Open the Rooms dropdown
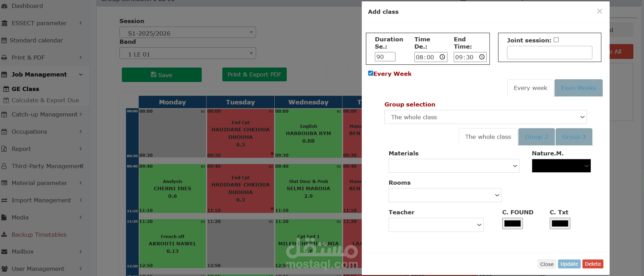The image size is (644, 276). [445, 195]
